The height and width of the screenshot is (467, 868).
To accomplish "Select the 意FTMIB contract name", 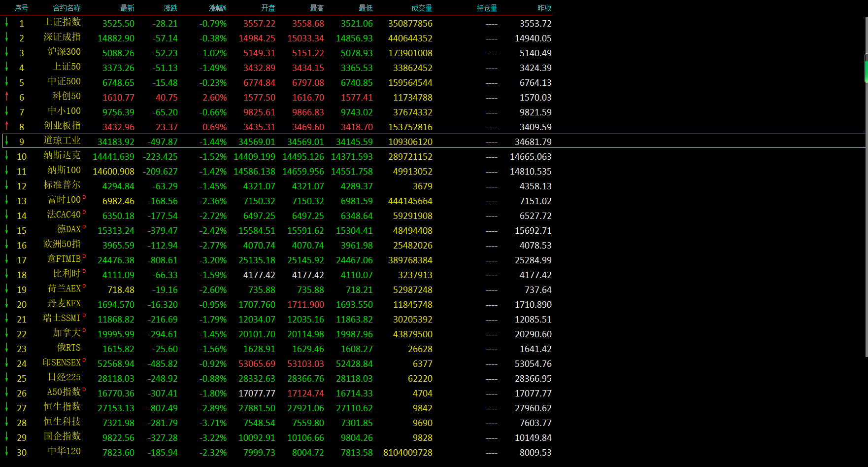I will (64, 259).
